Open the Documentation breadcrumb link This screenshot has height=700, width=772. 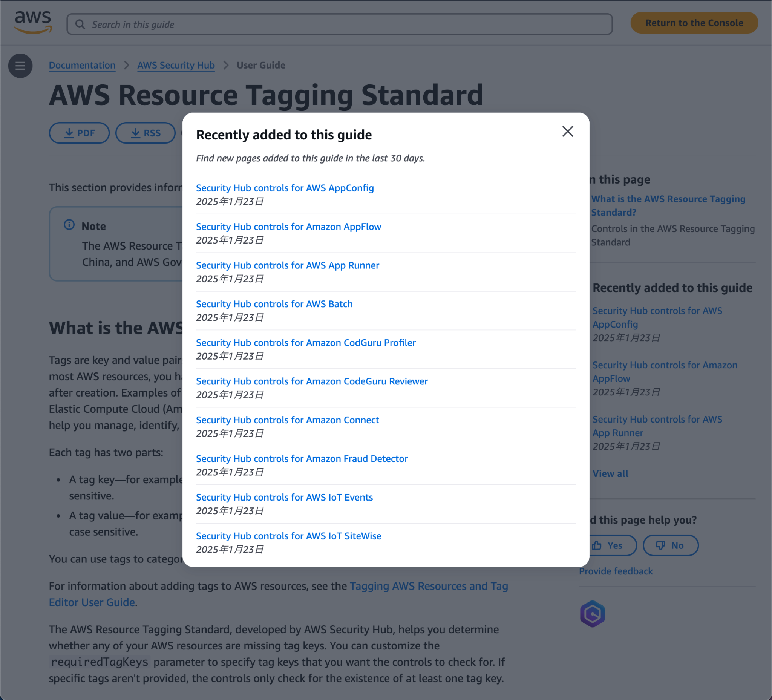pos(82,65)
